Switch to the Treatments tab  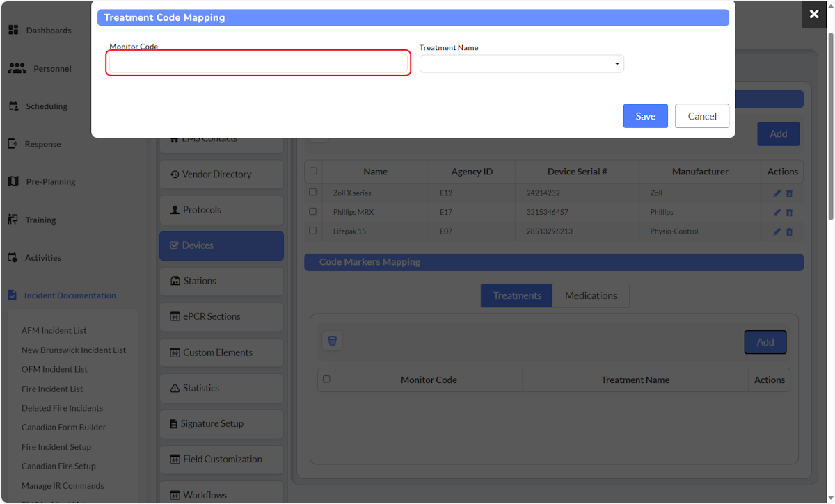[517, 295]
